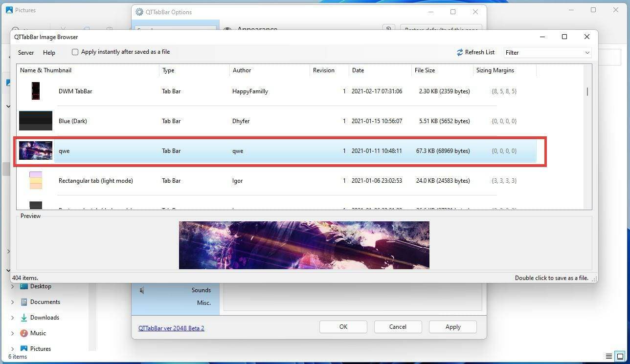630x364 pixels.
Task: Click the Downloads icon in the navigation pane
Action: [23, 317]
